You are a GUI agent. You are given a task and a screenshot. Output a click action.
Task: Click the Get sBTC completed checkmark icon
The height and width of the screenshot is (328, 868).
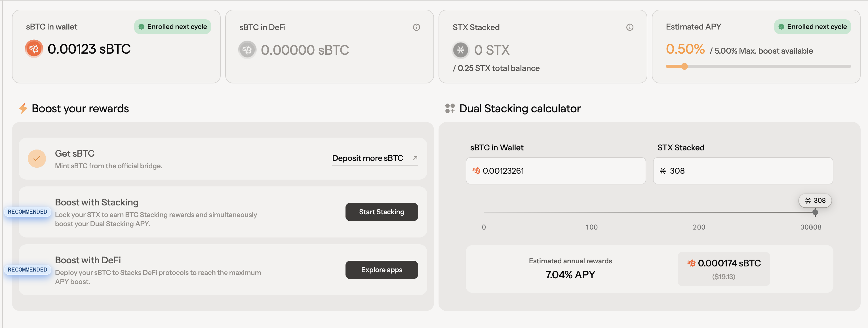37,158
